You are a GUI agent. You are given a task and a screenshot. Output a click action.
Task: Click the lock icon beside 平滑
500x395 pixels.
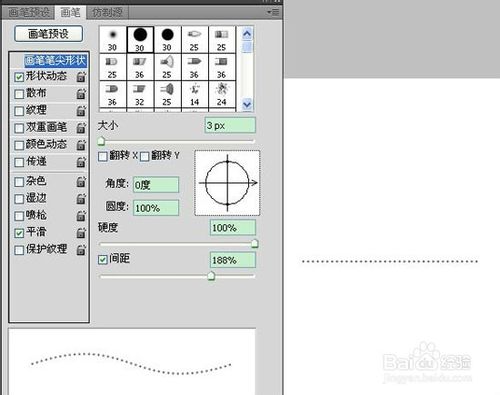click(81, 233)
